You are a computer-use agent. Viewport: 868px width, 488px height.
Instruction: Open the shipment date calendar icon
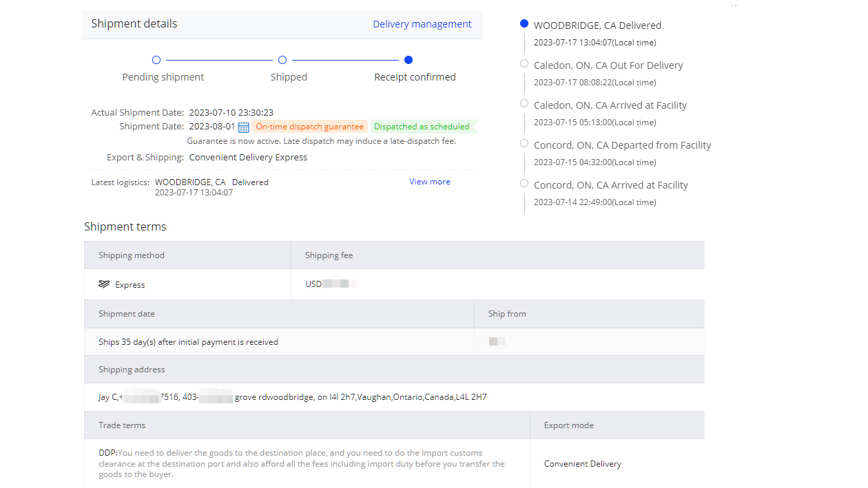coord(243,127)
